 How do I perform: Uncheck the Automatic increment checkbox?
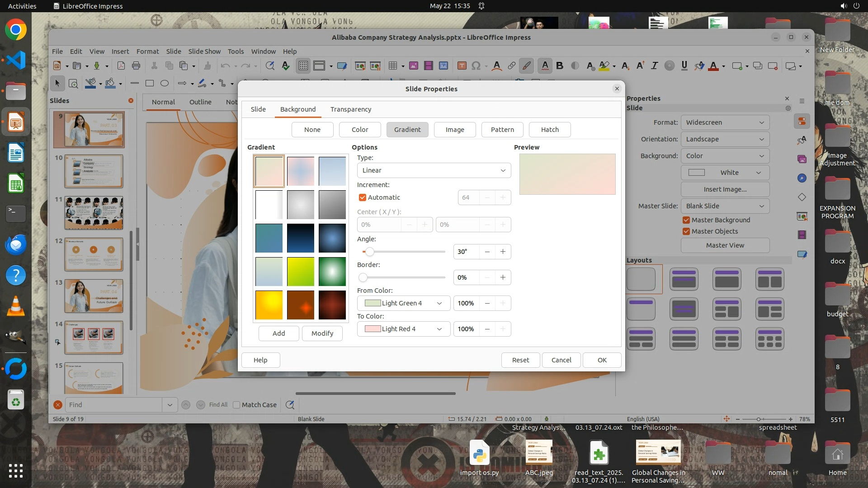coord(363,197)
